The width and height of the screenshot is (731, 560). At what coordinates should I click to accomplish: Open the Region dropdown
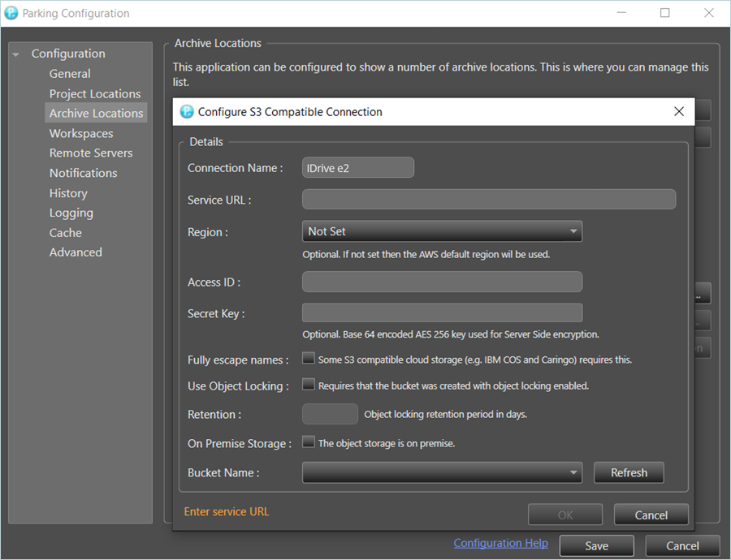[x=442, y=231]
